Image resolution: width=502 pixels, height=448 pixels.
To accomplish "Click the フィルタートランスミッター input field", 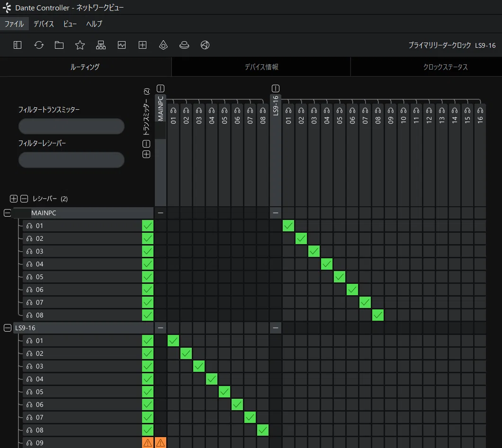I will point(72,126).
